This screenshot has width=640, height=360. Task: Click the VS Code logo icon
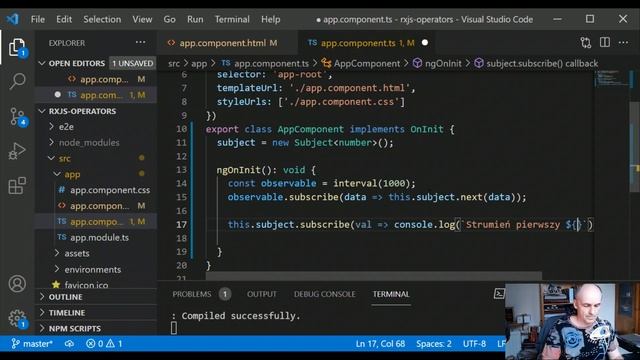(x=13, y=19)
